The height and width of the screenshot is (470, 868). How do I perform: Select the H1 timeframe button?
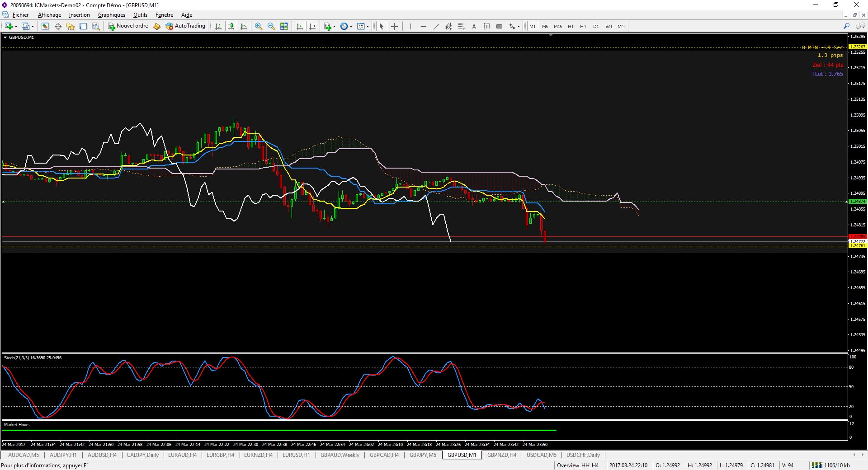click(x=571, y=26)
